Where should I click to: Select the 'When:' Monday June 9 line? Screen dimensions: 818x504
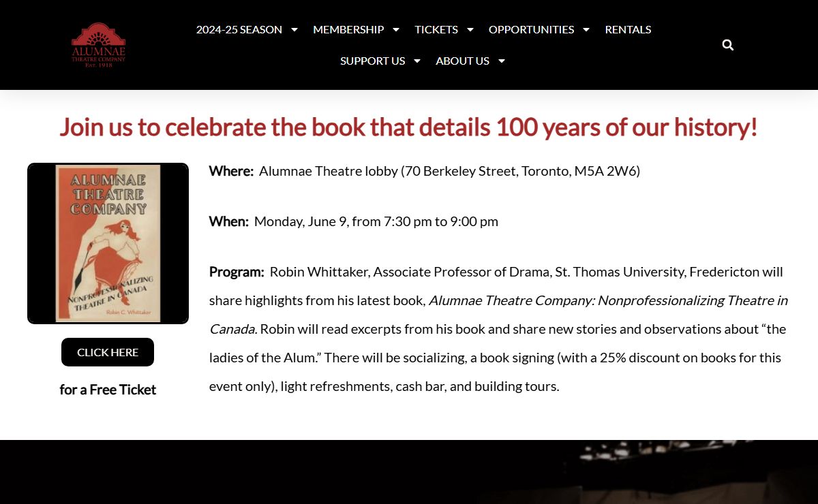click(354, 221)
